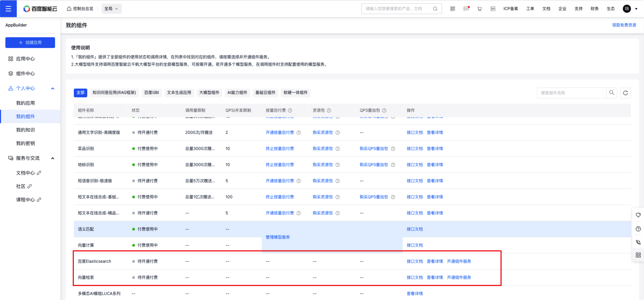644x300 pixels.
Task: Click 查看详情 in 地标识别 row
Action: [435, 165]
